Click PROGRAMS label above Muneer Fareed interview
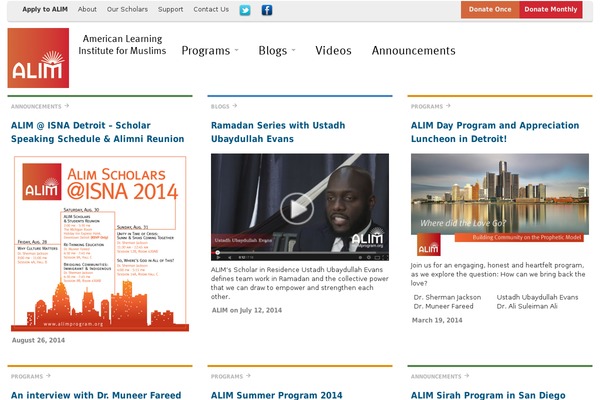Viewport: 600px width, 400px height. pyautogui.click(x=27, y=376)
